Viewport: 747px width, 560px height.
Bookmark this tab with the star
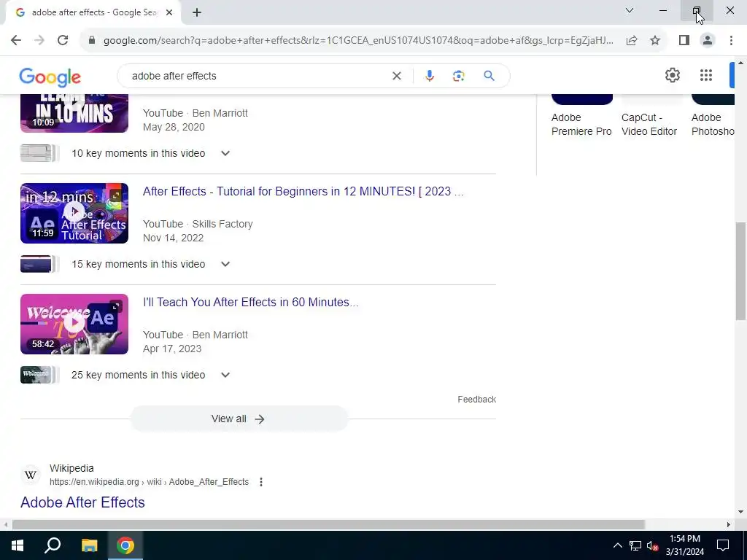point(655,41)
